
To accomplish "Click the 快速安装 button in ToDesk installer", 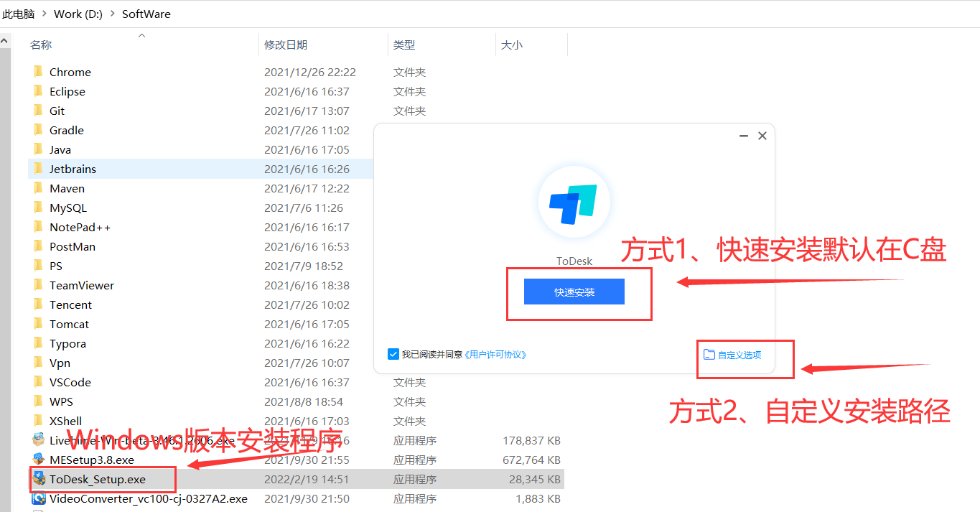I will click(574, 292).
